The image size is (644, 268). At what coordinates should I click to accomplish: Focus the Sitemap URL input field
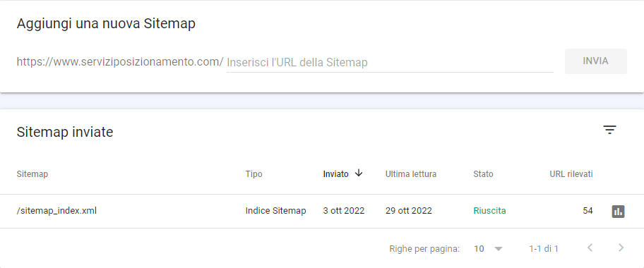[x=390, y=62]
